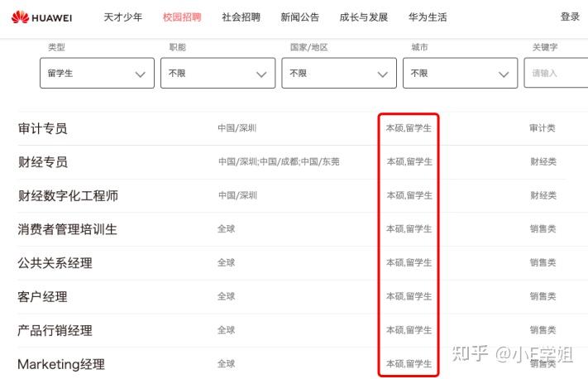Screen dimensions: 588x379
Task: Open the 客户经理 job listing
Action: (x=42, y=296)
